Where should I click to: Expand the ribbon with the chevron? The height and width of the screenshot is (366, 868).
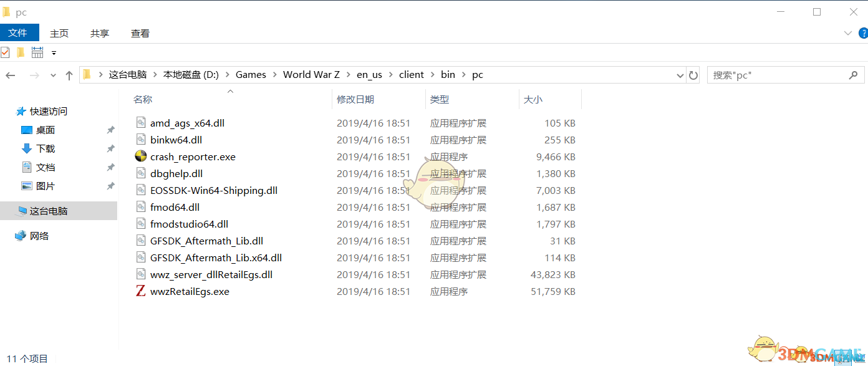[847, 33]
